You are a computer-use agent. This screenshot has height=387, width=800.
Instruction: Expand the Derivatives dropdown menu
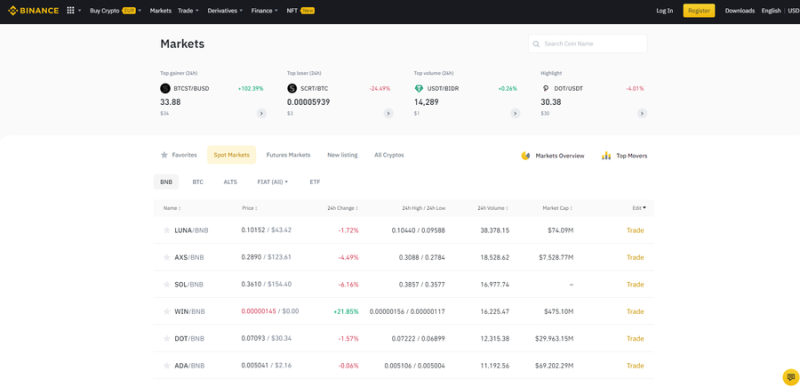[225, 10]
